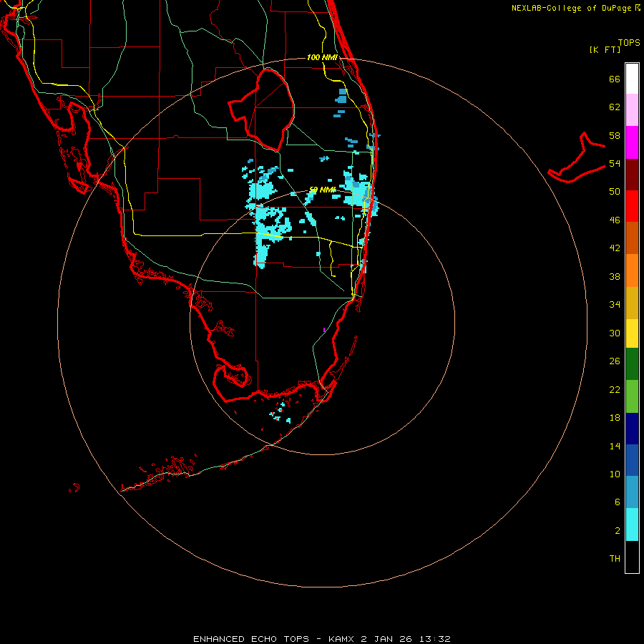The width and height of the screenshot is (644, 644).
Task: Click the legend value '30'
Action: pyautogui.click(x=615, y=333)
